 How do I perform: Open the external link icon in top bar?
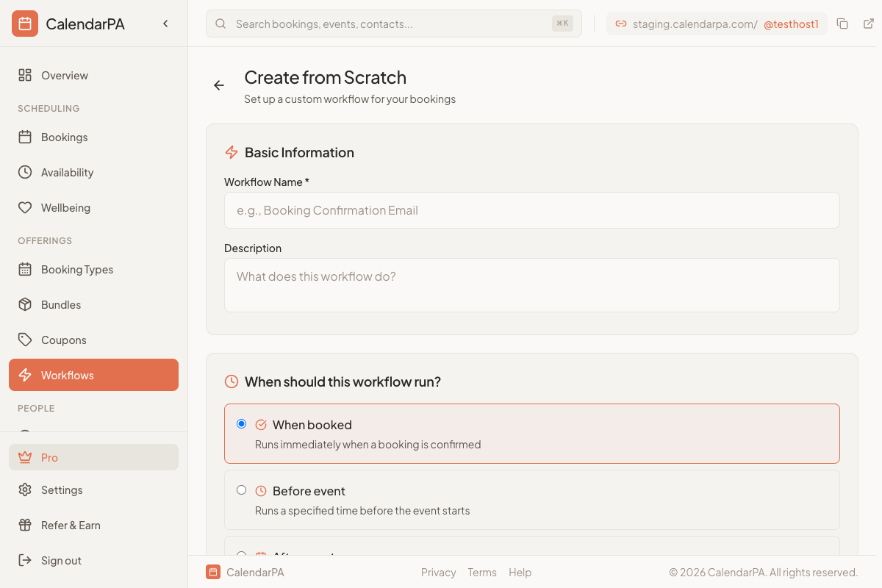[870, 23]
